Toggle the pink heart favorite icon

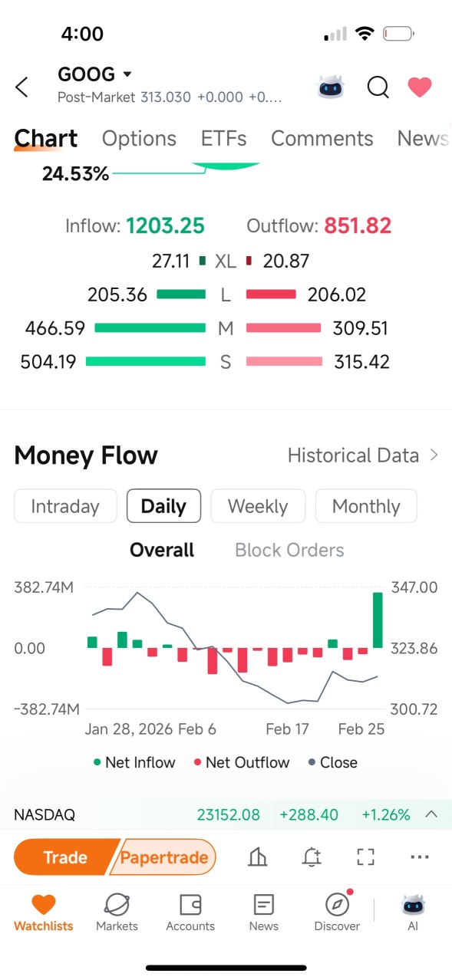click(x=419, y=87)
